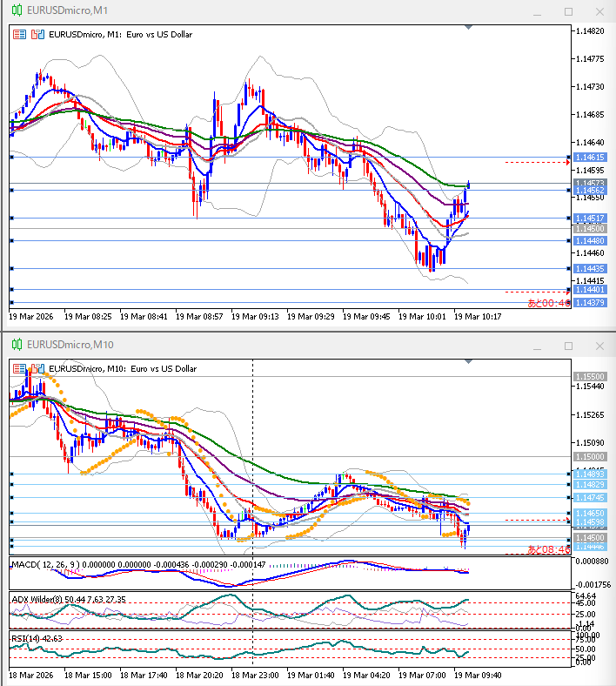Image resolution: width=616 pixels, height=686 pixels.
Task: Click the EURUSDmicro,M10 window title icon
Action: (17, 345)
